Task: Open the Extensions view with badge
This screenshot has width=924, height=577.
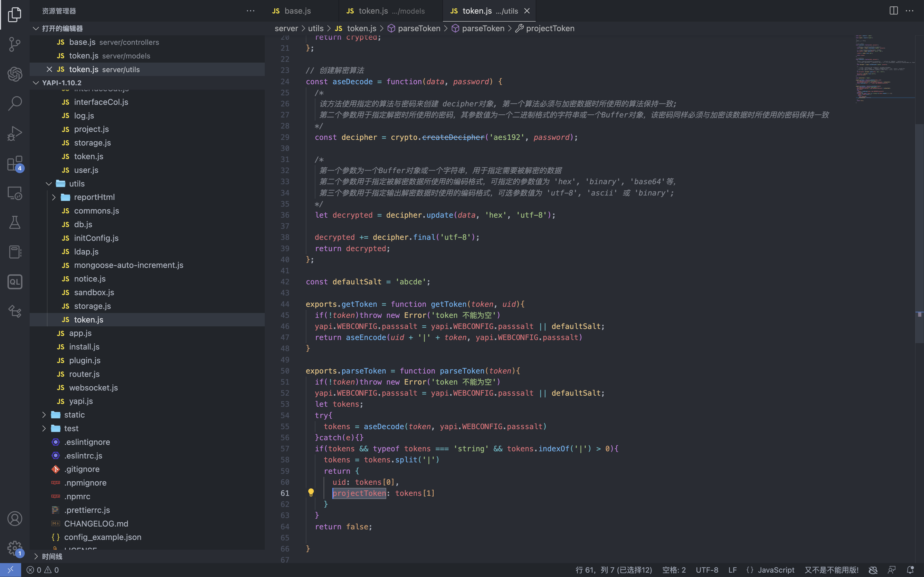Action: pyautogui.click(x=14, y=164)
